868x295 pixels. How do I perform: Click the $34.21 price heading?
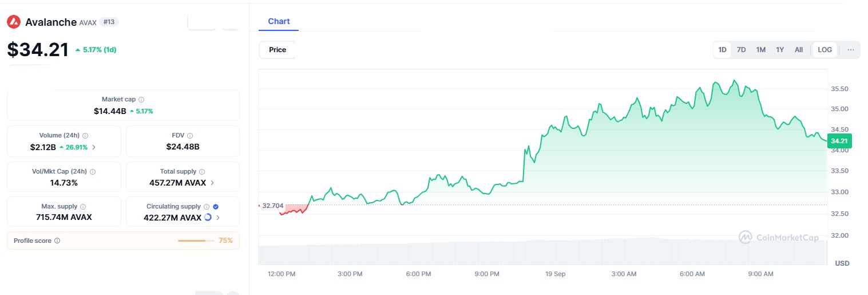coord(38,50)
